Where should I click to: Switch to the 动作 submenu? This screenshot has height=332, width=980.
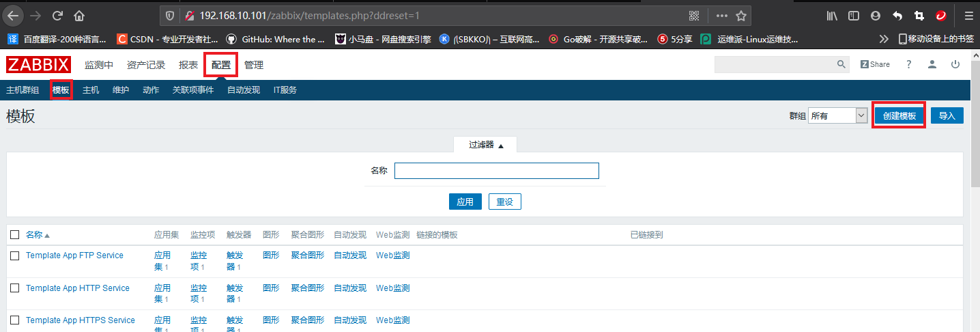pos(151,90)
